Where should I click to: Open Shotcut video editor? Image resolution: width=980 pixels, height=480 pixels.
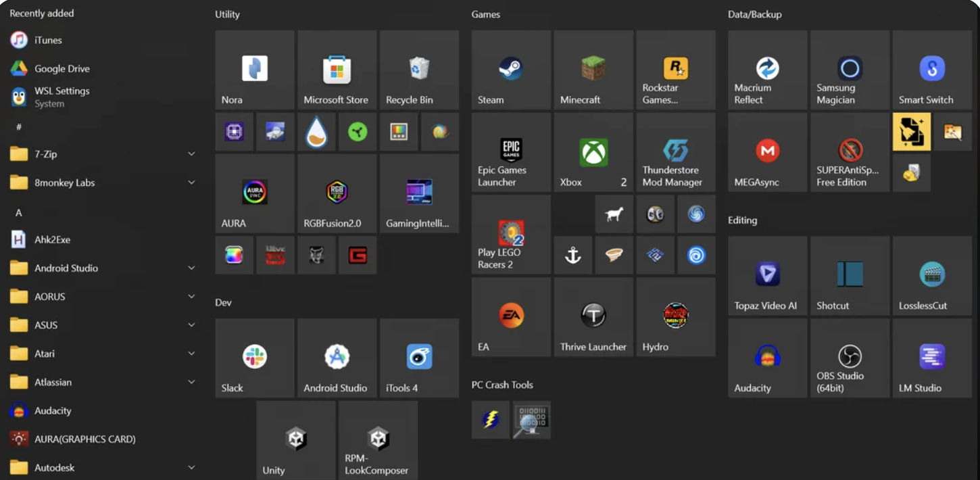click(850, 275)
